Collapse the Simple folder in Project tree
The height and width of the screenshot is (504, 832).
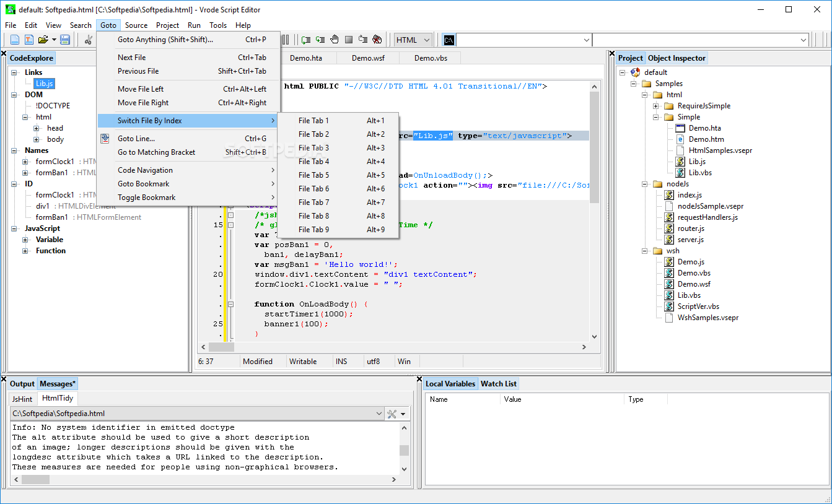click(655, 117)
